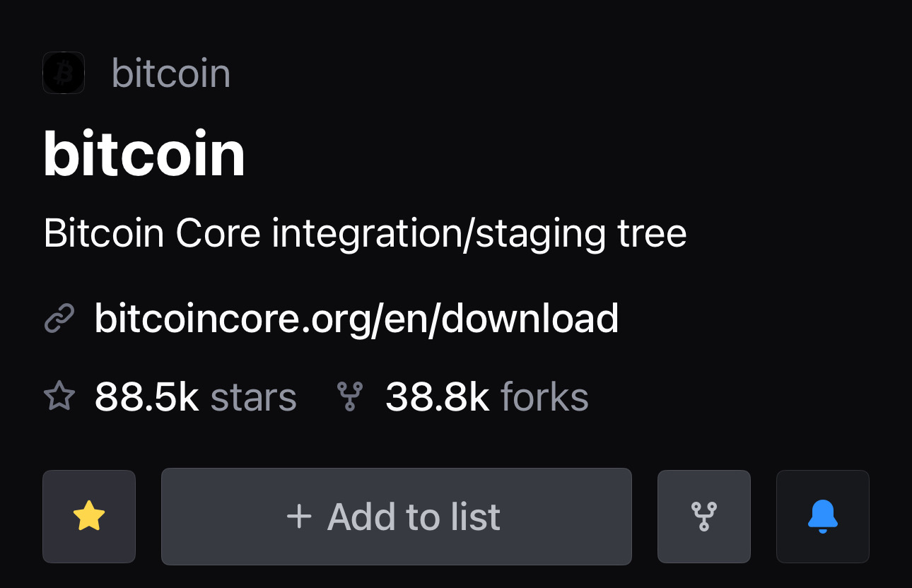
Task: Click the outlined star icon beside 88.5k
Action: pyautogui.click(x=59, y=396)
